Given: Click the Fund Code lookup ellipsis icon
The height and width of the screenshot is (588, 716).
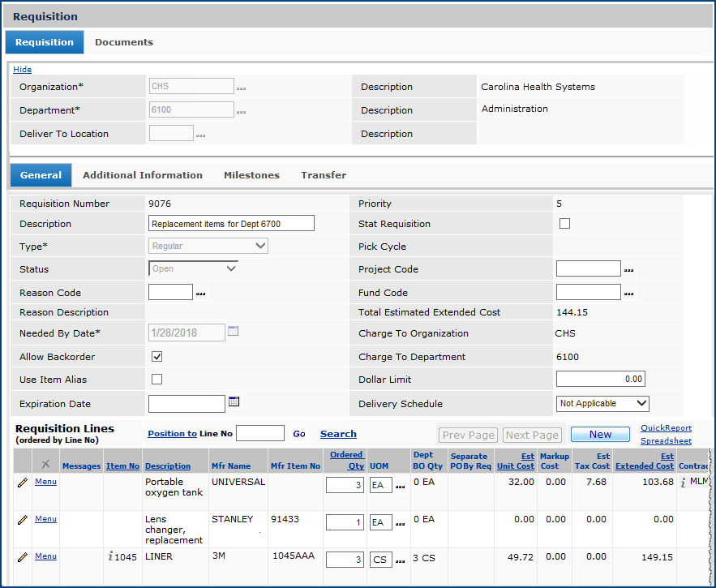Looking at the screenshot, I should [628, 294].
